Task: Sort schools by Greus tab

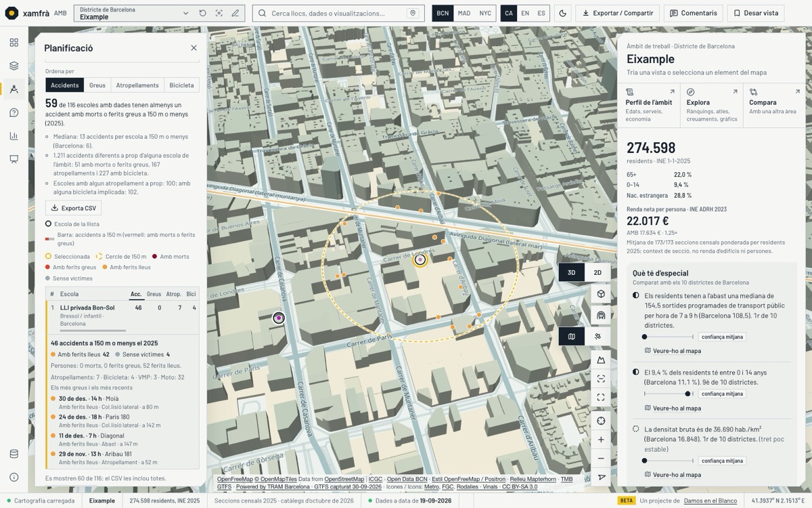Action: (97, 85)
